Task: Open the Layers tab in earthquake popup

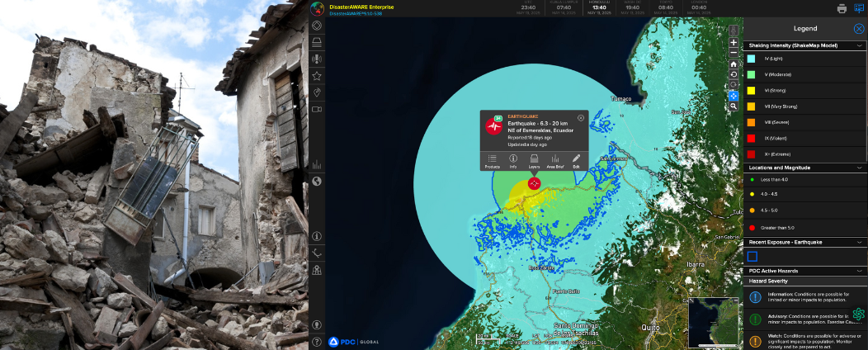Action: 534,161
